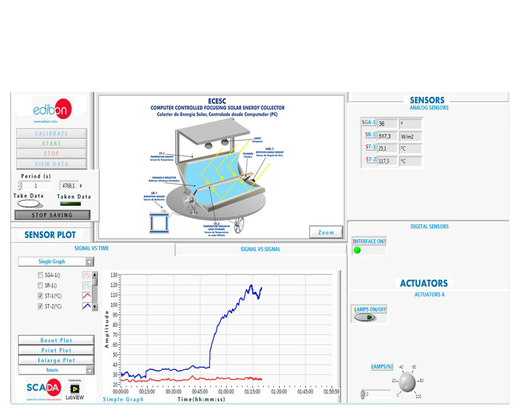Viewport: 520px width, 420px height.
Task: Click the LAMPS(%) rotary knob
Action: pos(407,382)
